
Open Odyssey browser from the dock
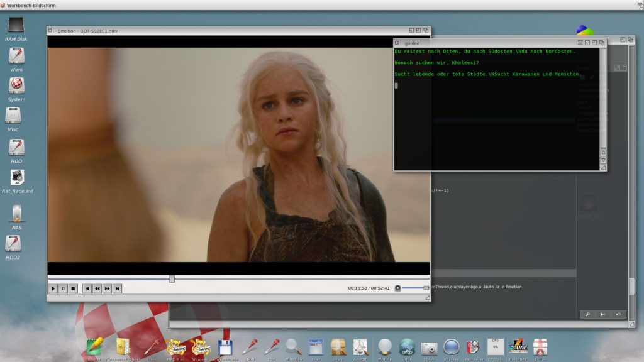click(451, 346)
